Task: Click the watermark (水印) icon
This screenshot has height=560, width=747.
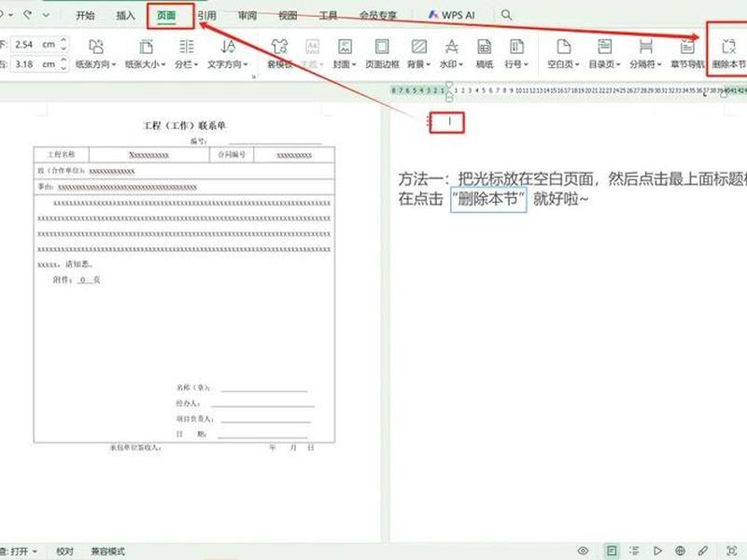Action: point(451,47)
